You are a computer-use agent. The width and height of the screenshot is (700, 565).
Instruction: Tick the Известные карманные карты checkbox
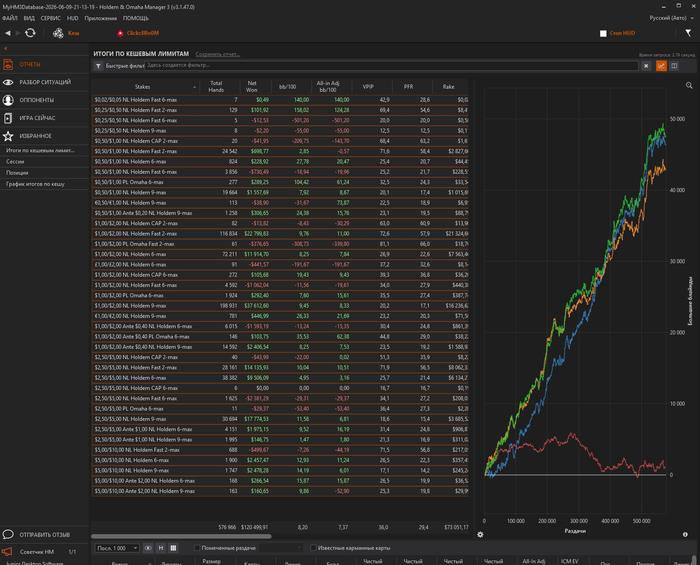tap(313, 548)
